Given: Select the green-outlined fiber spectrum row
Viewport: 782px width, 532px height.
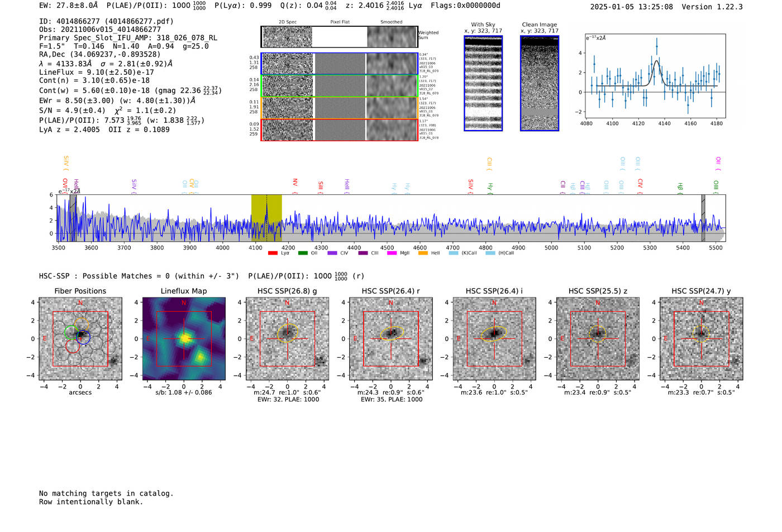Looking at the screenshot, I should coord(339,86).
